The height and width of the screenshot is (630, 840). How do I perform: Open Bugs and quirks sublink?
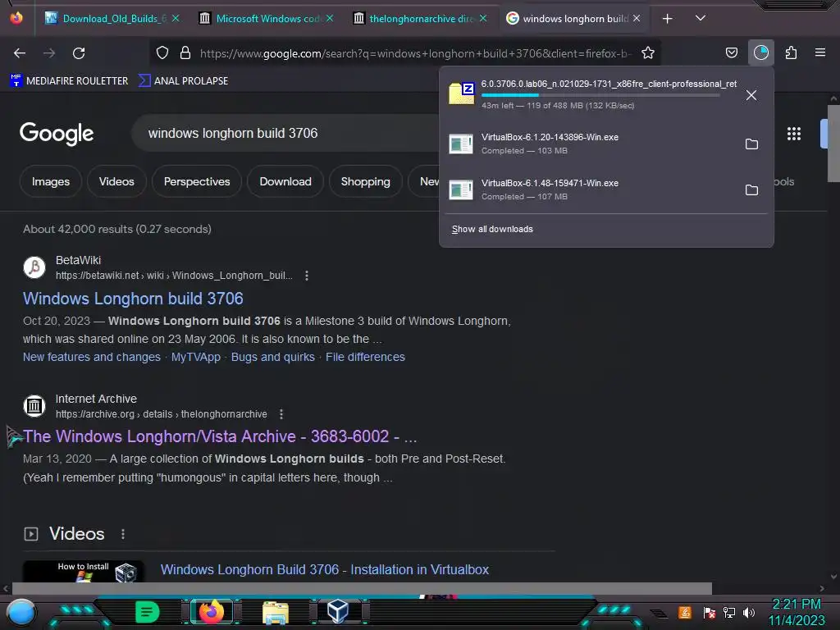click(272, 358)
